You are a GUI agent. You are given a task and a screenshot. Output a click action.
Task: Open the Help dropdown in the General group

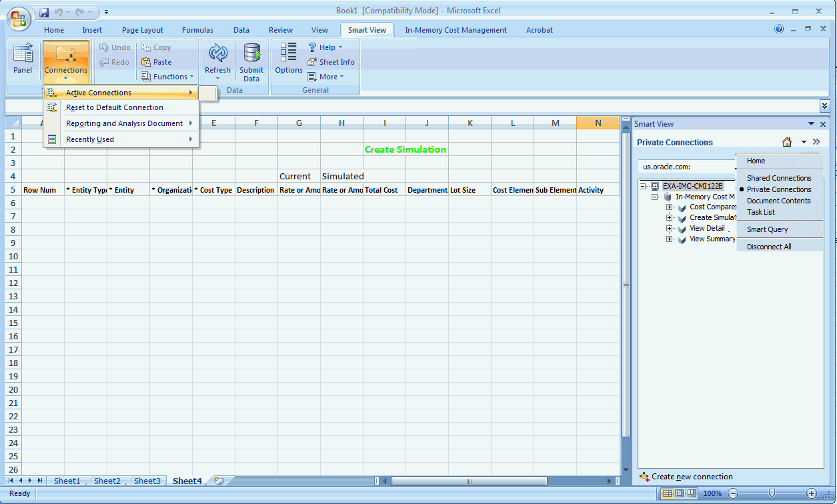coord(325,47)
